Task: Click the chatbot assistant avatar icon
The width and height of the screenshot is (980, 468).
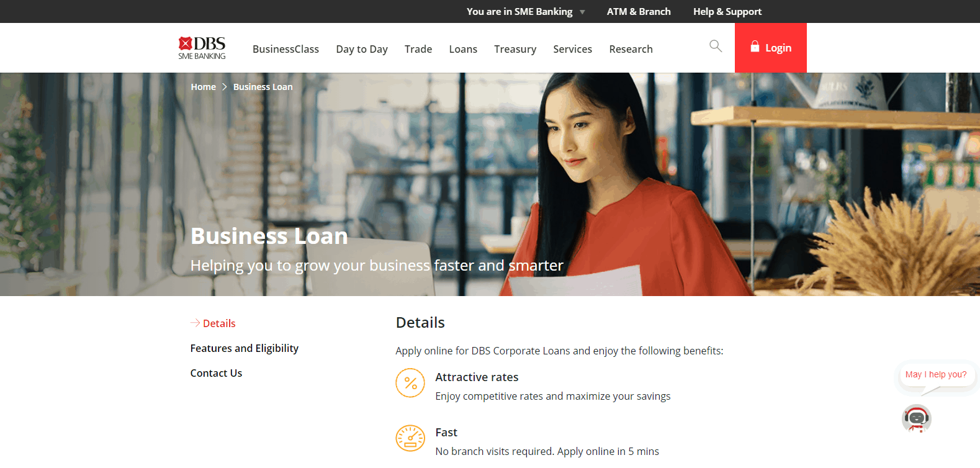Action: click(916, 418)
